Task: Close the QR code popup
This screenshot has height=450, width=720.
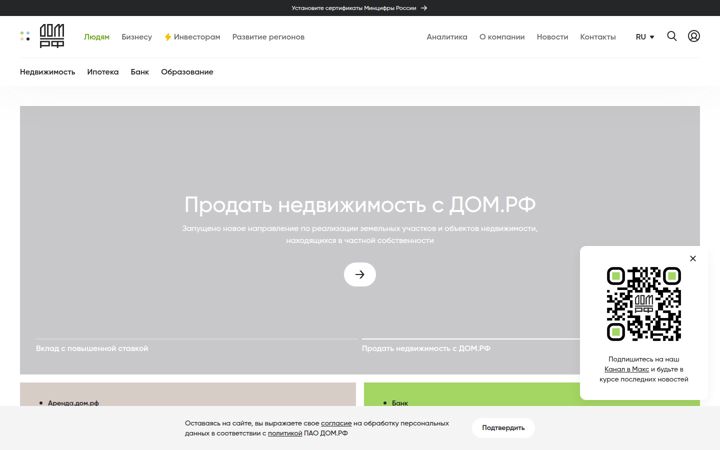Action: [692, 259]
